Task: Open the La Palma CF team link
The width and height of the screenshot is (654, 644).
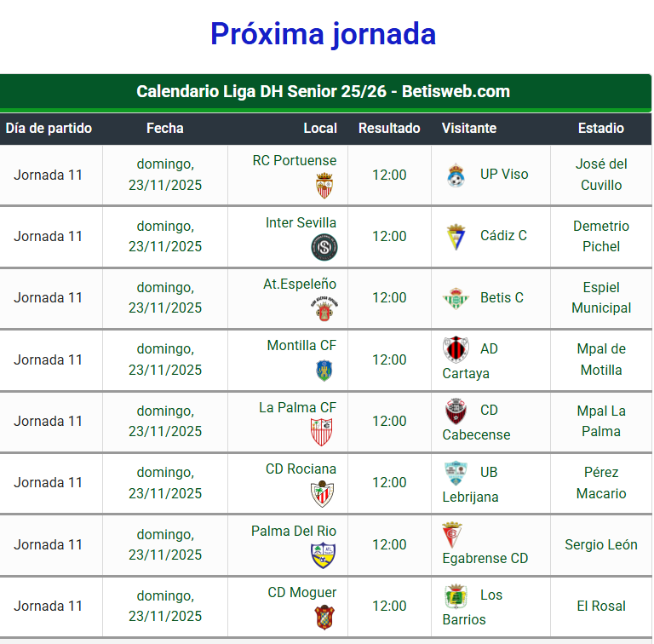Action: click(297, 407)
